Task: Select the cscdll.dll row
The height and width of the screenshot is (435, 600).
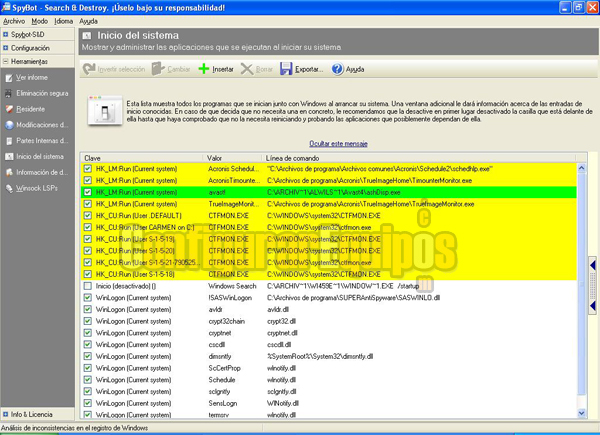Action: [x=329, y=345]
